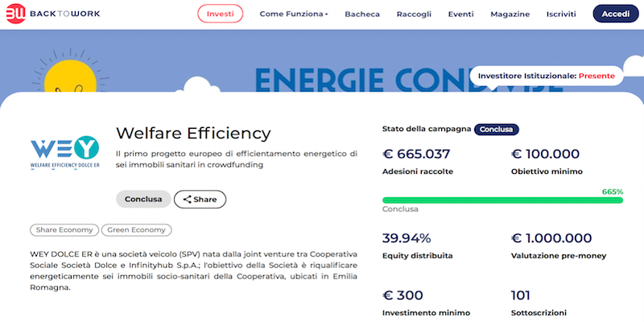Click the WEY Welfare Efficiency logo
This screenshot has height=322, width=644.
click(64, 153)
